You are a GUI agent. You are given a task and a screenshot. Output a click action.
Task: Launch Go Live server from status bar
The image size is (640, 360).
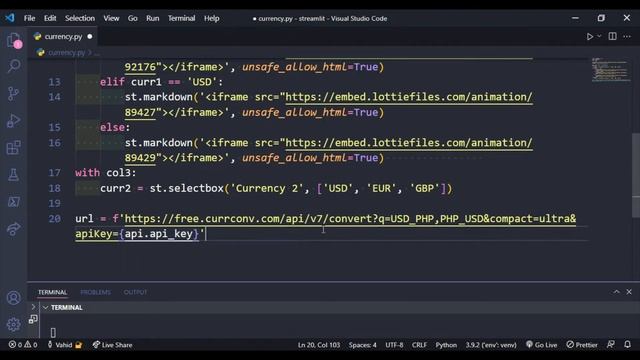point(541,345)
